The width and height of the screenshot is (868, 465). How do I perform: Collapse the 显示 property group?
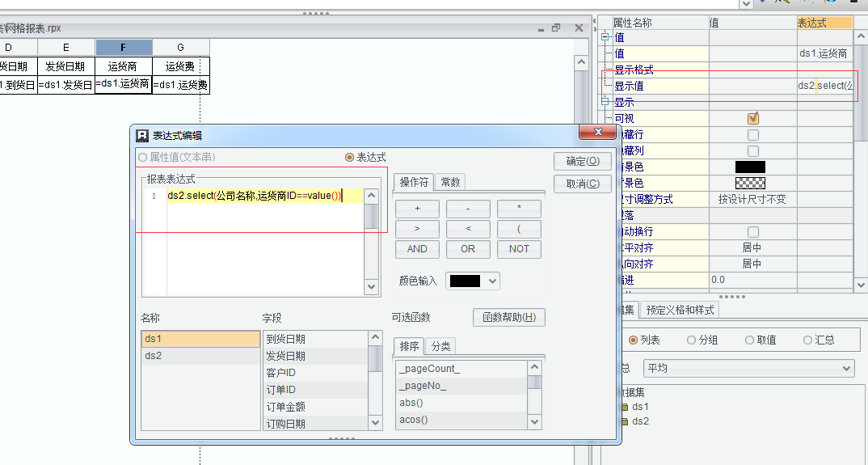coord(605,102)
